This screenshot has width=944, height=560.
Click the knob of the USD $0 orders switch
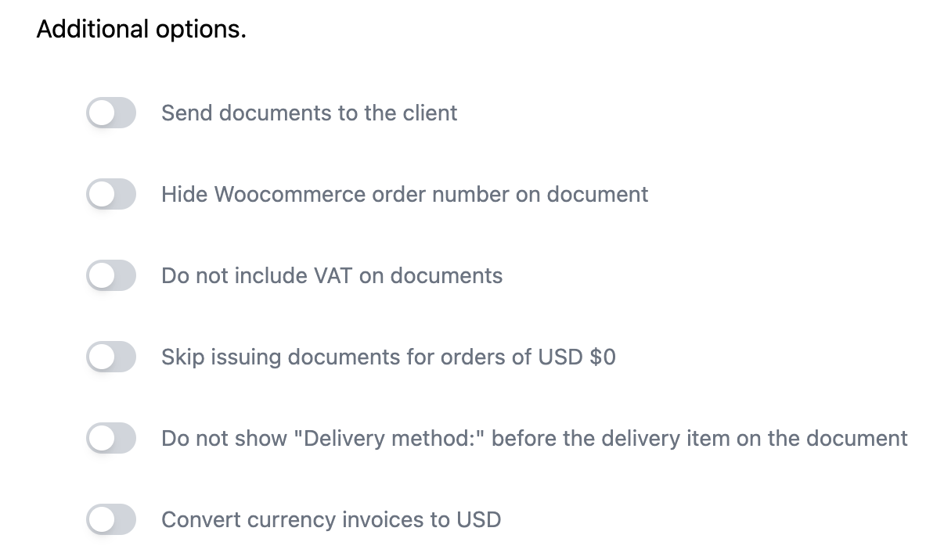click(102, 357)
